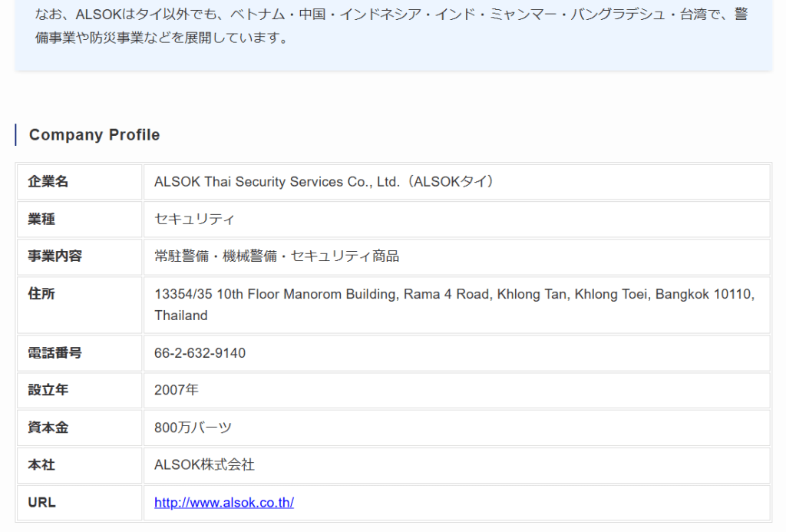786x532 pixels.
Task: Click the 住所 row label
Action: tap(41, 294)
